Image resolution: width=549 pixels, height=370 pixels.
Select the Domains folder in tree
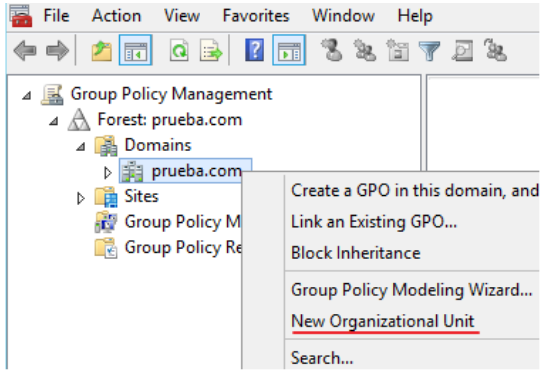click(x=158, y=145)
